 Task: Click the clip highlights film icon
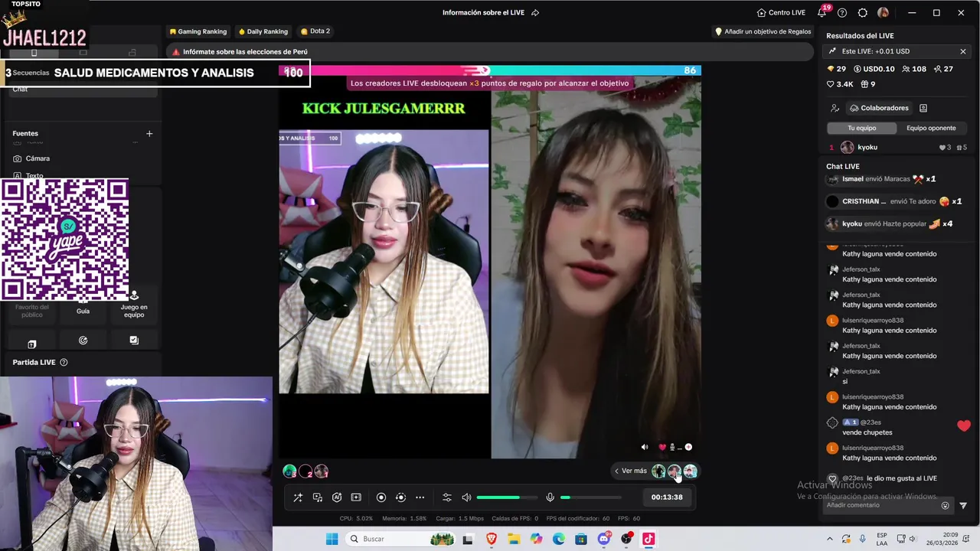356,497
